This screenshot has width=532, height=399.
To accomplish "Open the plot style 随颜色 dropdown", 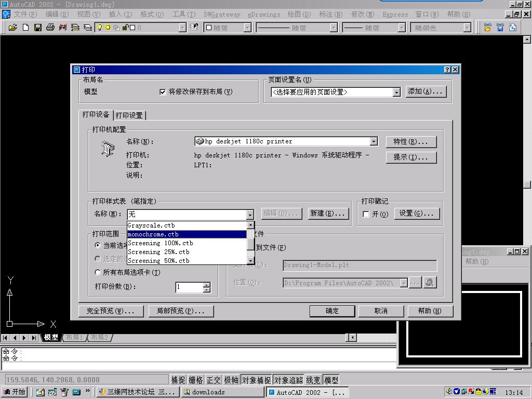I will 468,28.
